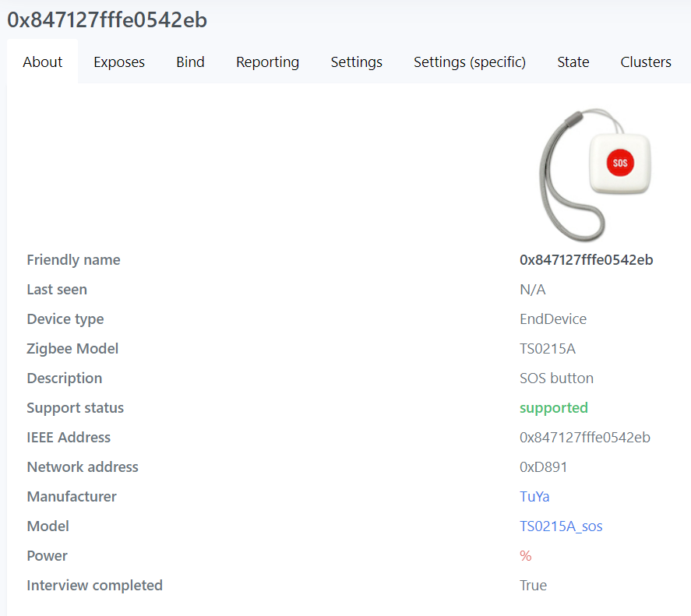Switch to the State tab
This screenshot has width=691, height=616.
click(573, 62)
